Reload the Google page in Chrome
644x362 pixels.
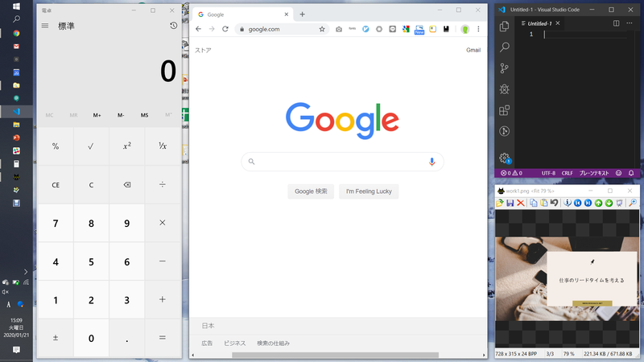[x=225, y=29]
